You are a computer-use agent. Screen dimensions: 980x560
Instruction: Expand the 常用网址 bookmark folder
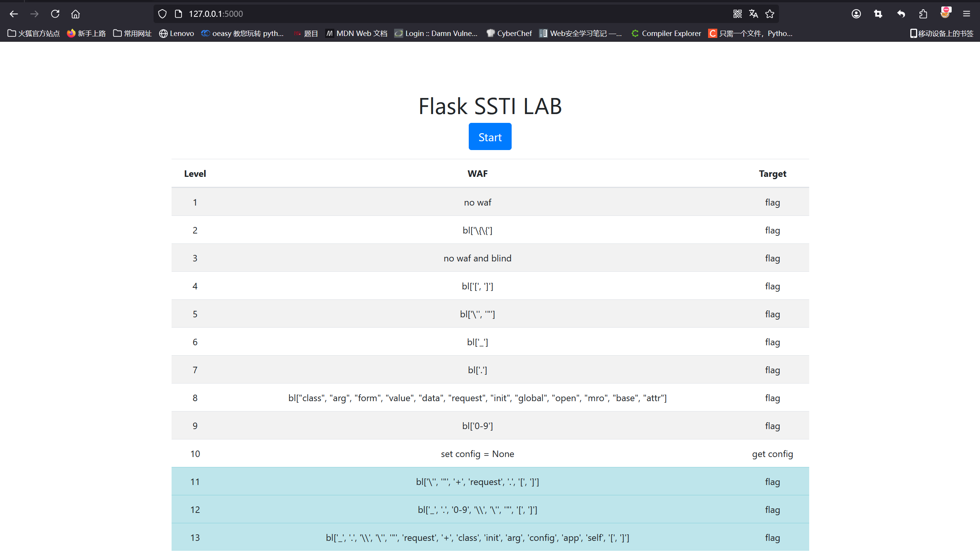pyautogui.click(x=133, y=33)
